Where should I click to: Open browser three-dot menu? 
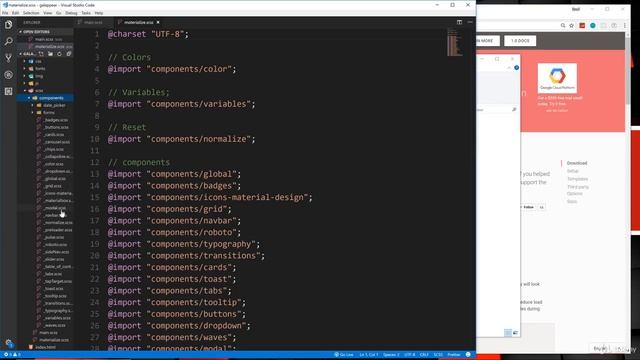[x=625, y=26]
